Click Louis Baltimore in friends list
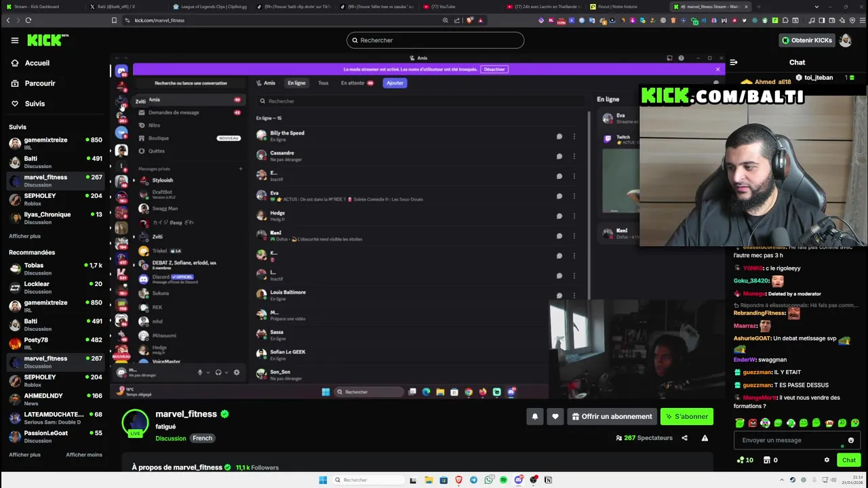 (415, 295)
